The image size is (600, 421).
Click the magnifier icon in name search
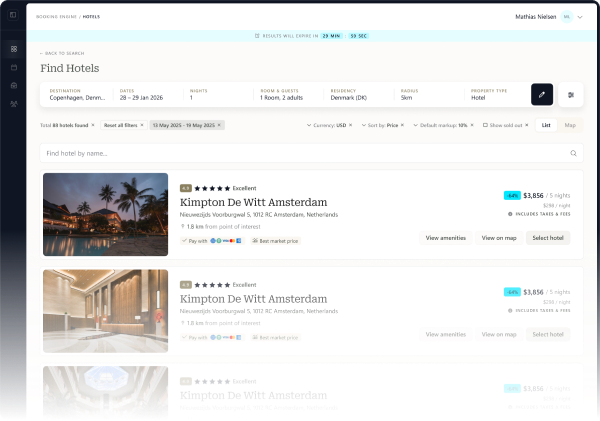(x=573, y=153)
